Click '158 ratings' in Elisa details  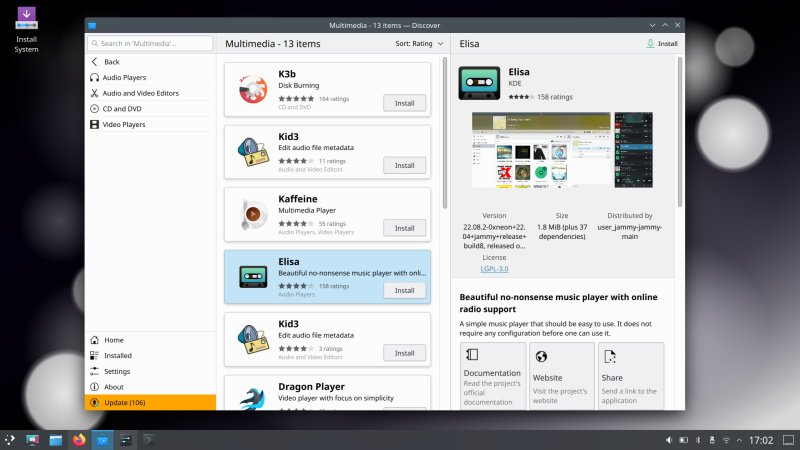point(555,97)
